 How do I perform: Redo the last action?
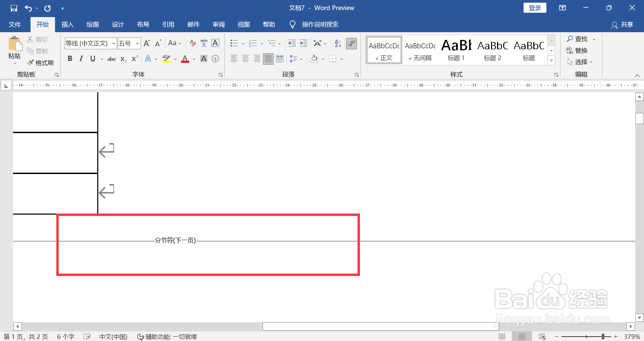[x=48, y=8]
